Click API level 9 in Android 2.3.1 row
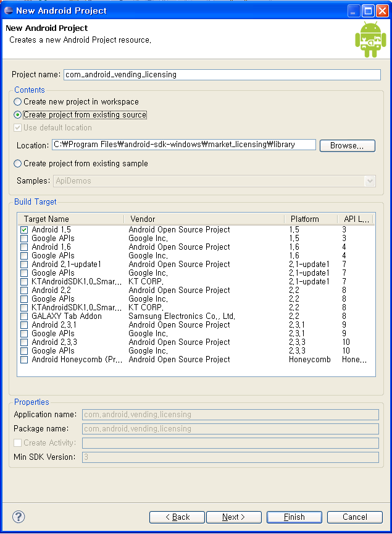The width and height of the screenshot is (392, 534). 344,325
